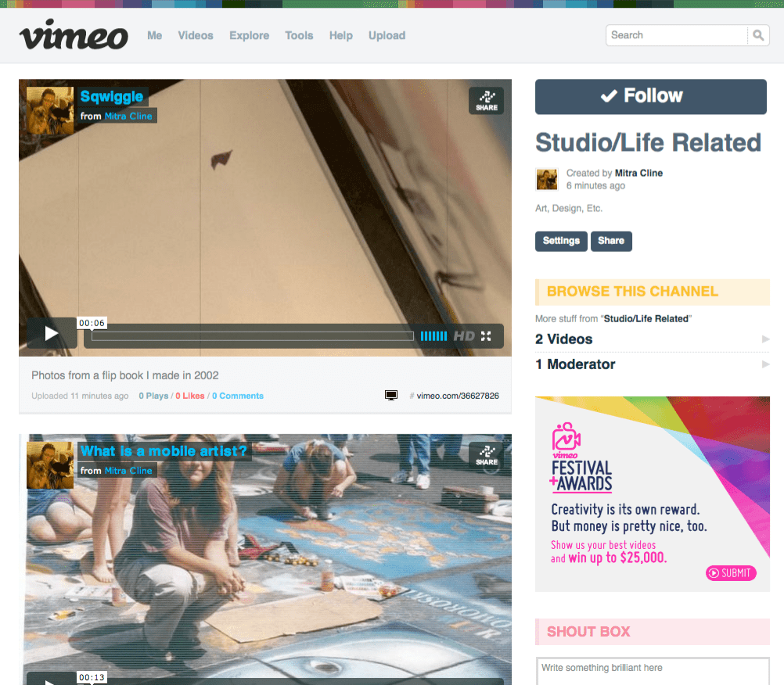Click the Festival Awards Submit button
This screenshot has width=784, height=685.
coord(731,573)
